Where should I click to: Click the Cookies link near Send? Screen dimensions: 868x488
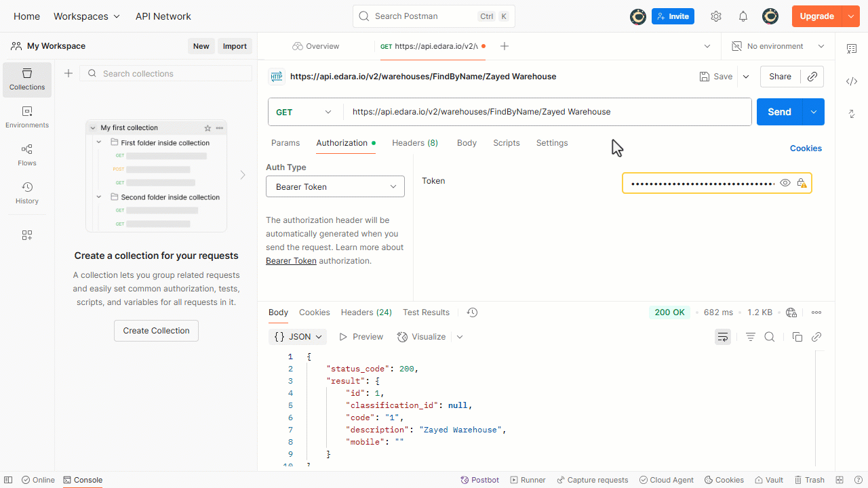click(806, 148)
